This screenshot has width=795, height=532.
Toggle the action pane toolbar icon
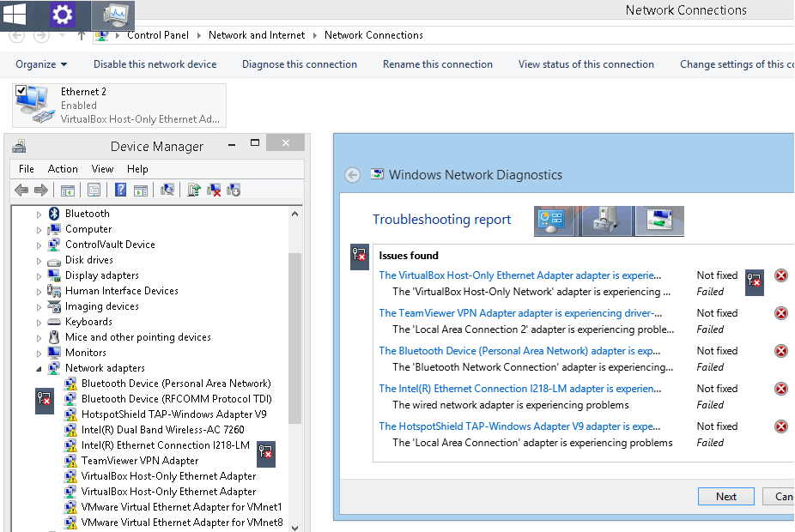[x=141, y=190]
